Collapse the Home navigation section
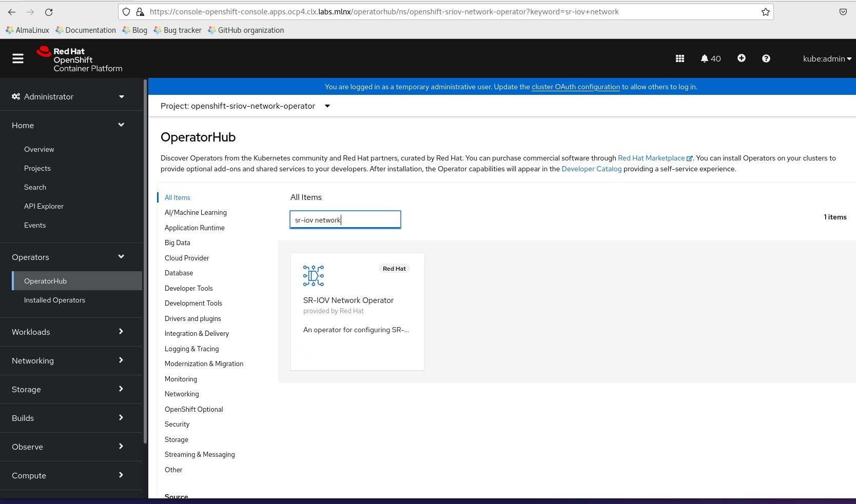 click(68, 125)
